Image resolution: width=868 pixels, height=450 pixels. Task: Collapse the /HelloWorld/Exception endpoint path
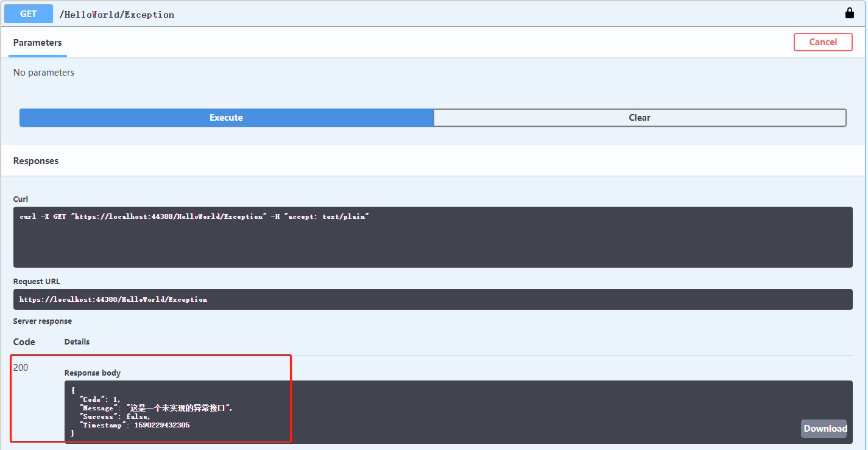point(117,15)
